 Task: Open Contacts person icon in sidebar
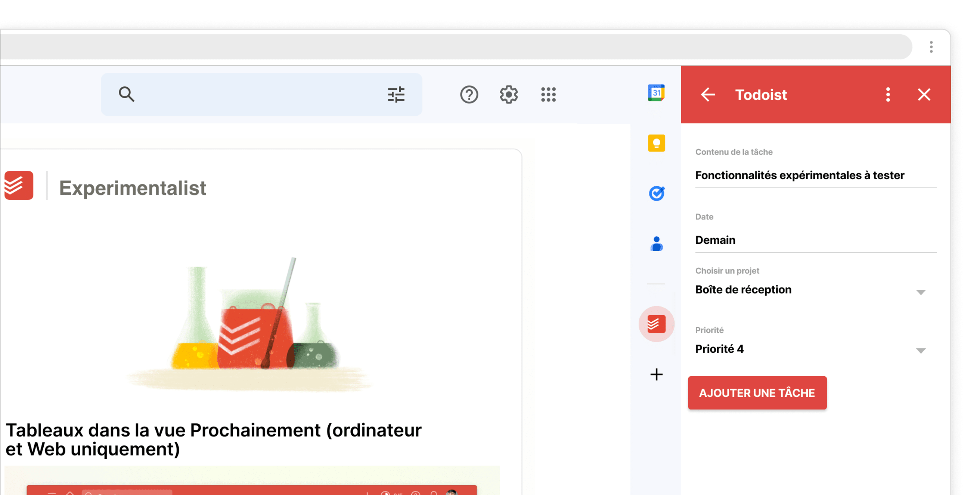tap(656, 244)
